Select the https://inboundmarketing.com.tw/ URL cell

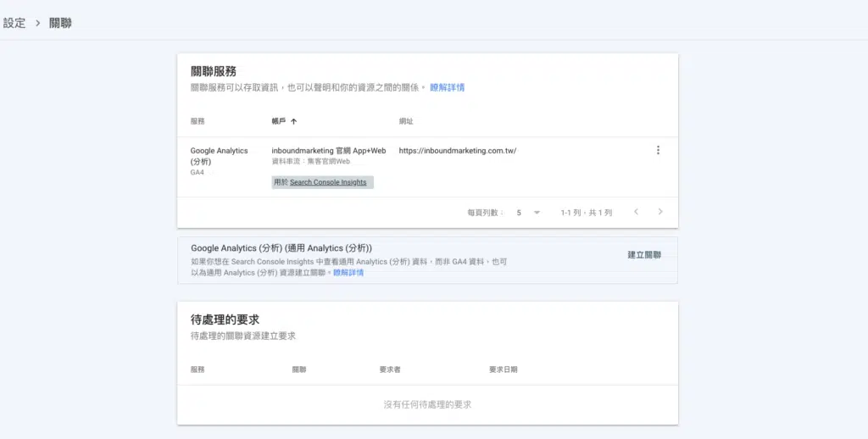tap(457, 151)
